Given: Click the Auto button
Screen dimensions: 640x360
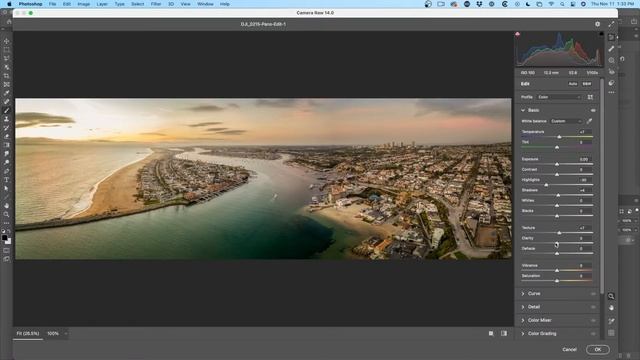Looking at the screenshot, I should click(x=573, y=84).
